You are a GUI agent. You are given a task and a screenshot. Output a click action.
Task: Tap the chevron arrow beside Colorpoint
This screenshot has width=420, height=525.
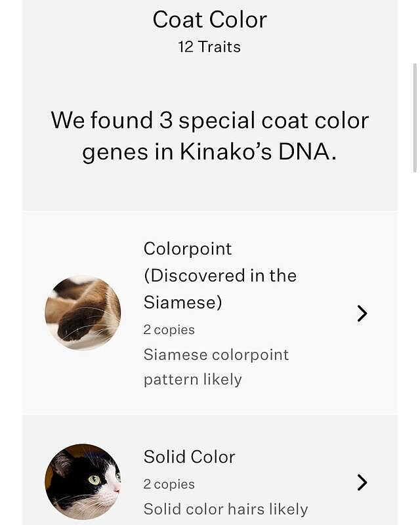pyautogui.click(x=362, y=314)
